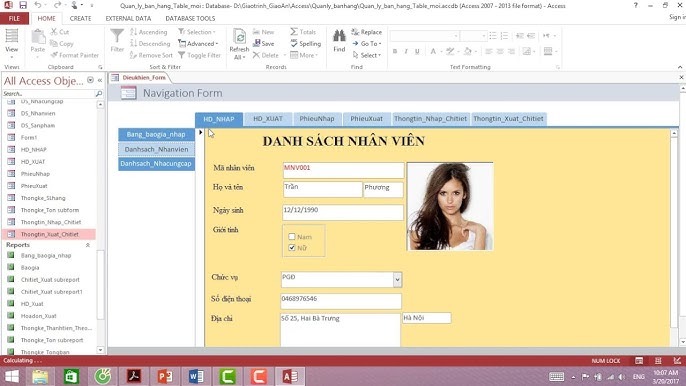Open All Access Objects pane menu arrow
The width and height of the screenshot is (686, 386).
(90, 81)
